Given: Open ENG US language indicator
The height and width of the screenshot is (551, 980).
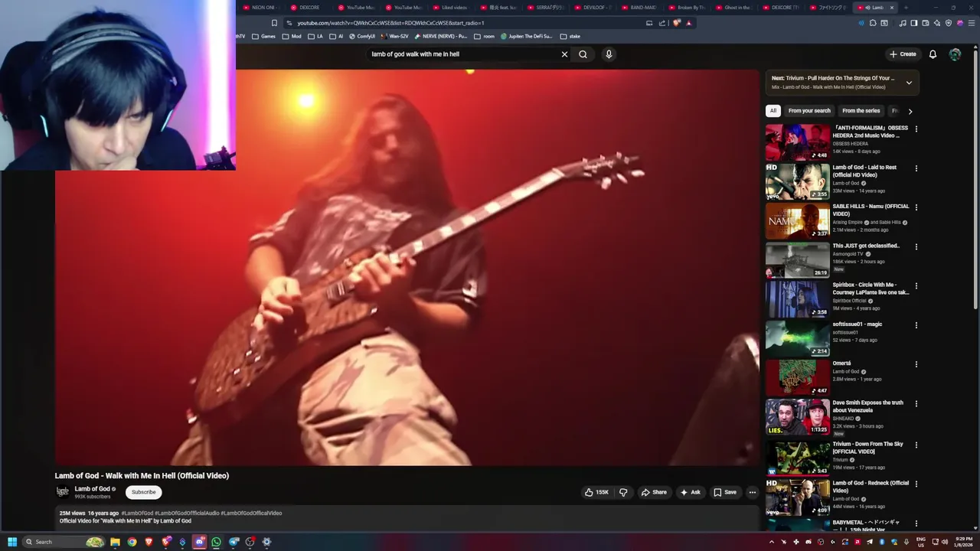Looking at the screenshot, I should pos(921,542).
